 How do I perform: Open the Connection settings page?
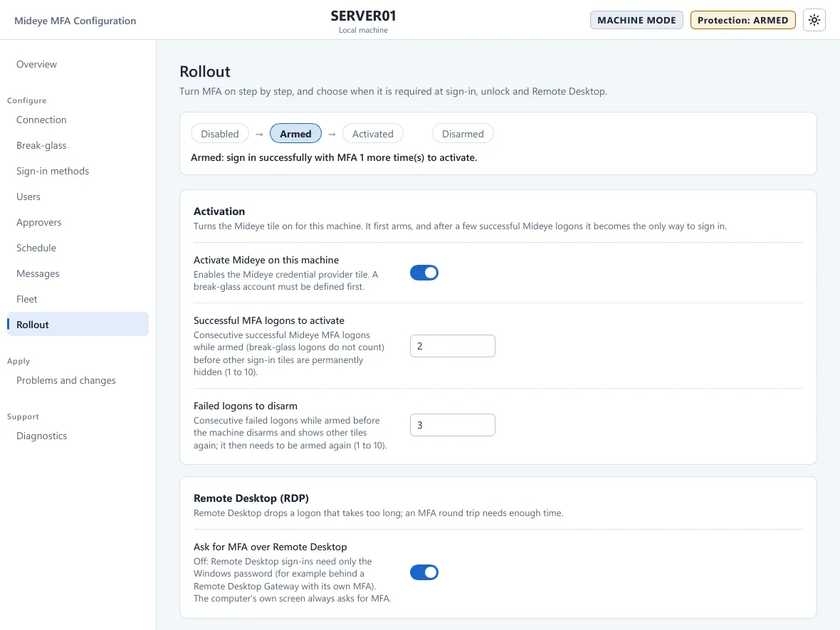click(41, 120)
